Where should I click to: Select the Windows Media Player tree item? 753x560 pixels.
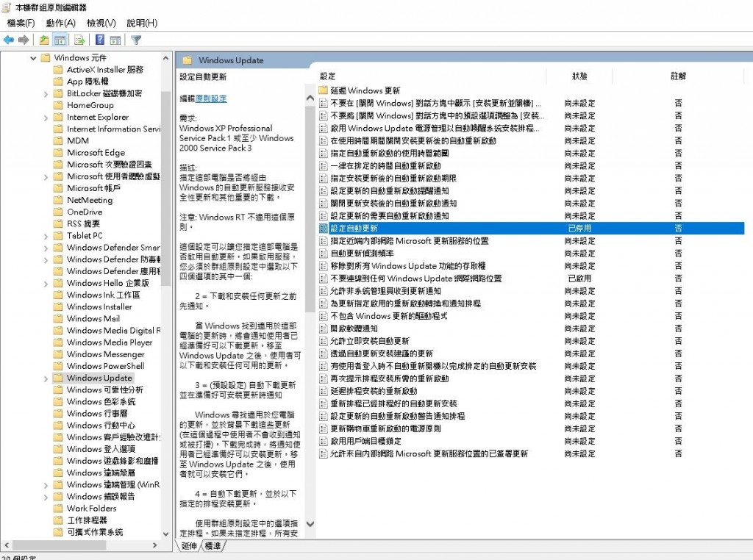click(110, 342)
